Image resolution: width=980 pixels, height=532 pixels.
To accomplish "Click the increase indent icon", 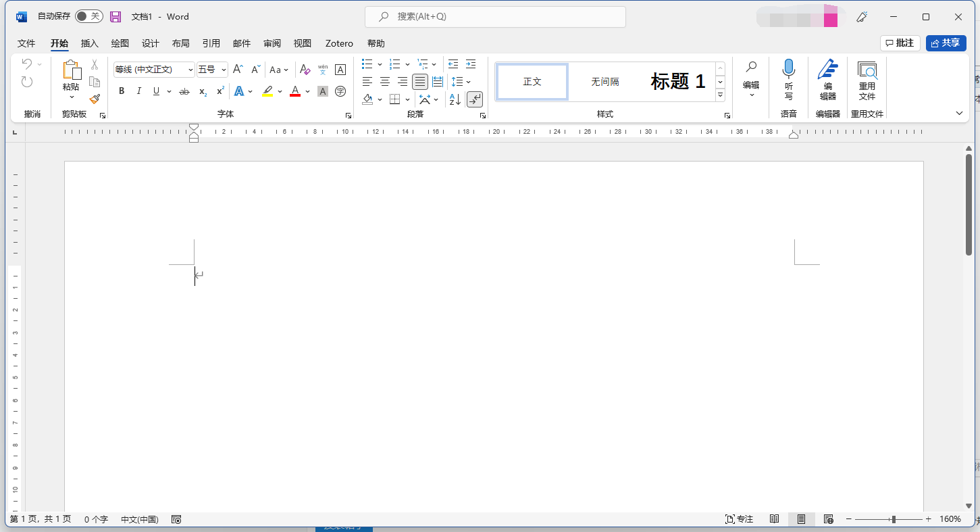I will pos(471,64).
